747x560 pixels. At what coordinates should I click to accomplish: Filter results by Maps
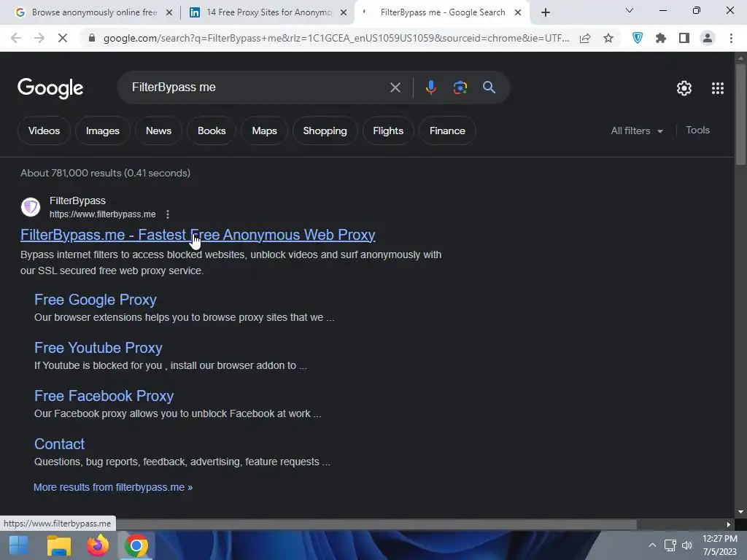point(264,131)
